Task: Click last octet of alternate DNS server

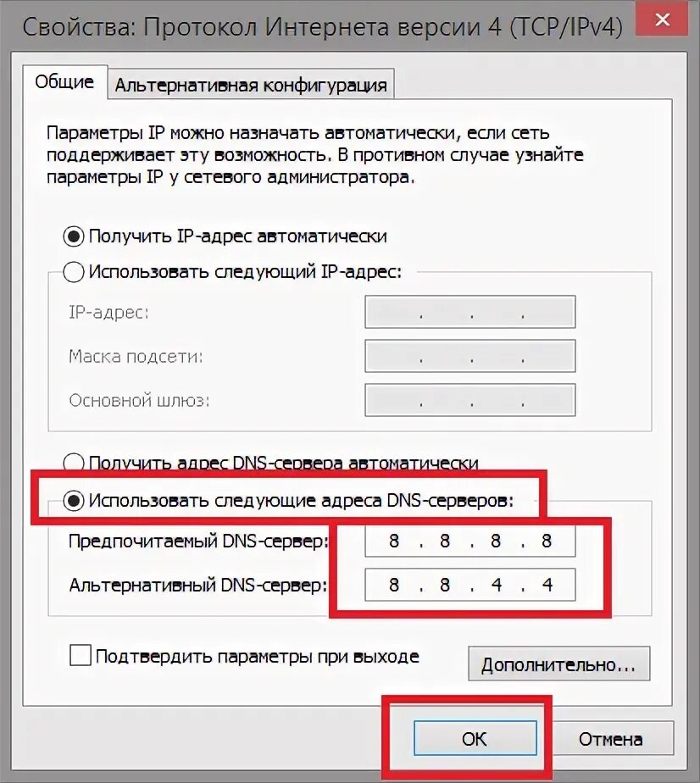Action: point(547,585)
